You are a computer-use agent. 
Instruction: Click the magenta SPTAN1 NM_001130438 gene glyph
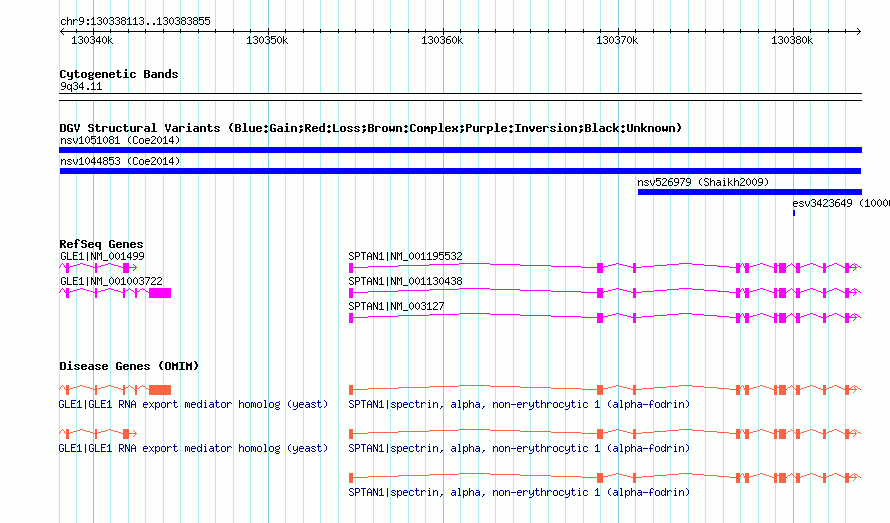click(x=605, y=292)
